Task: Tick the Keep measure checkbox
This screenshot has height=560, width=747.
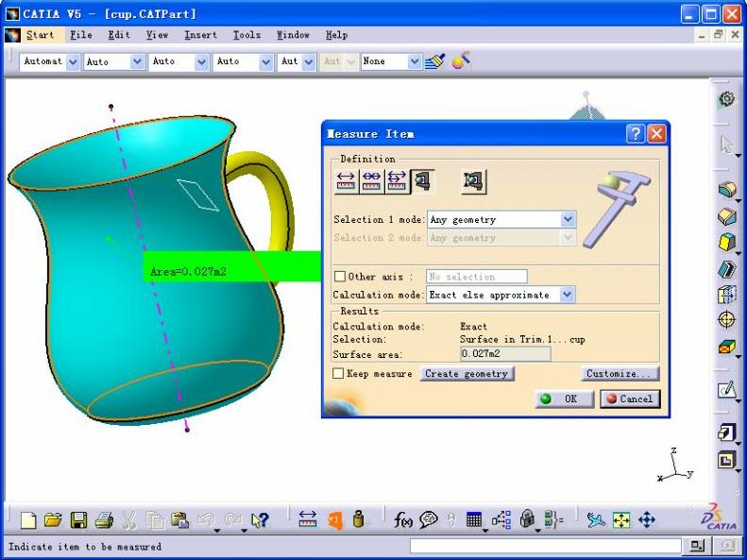Action: [338, 374]
